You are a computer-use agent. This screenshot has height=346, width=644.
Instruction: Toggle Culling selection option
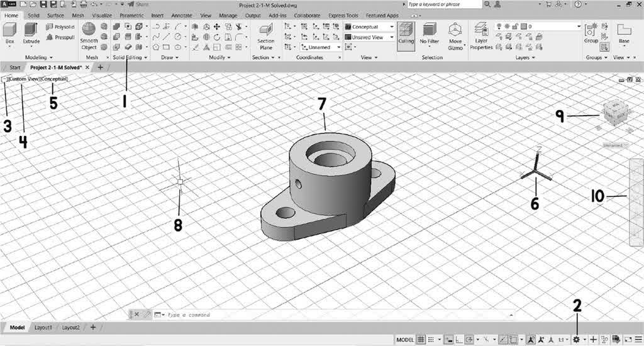pos(406,36)
